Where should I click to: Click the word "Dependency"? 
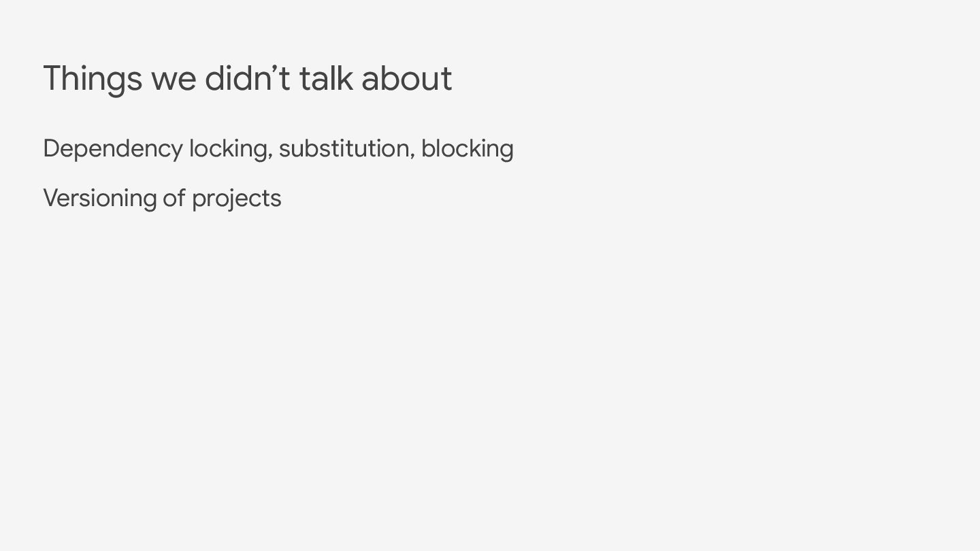(x=113, y=150)
